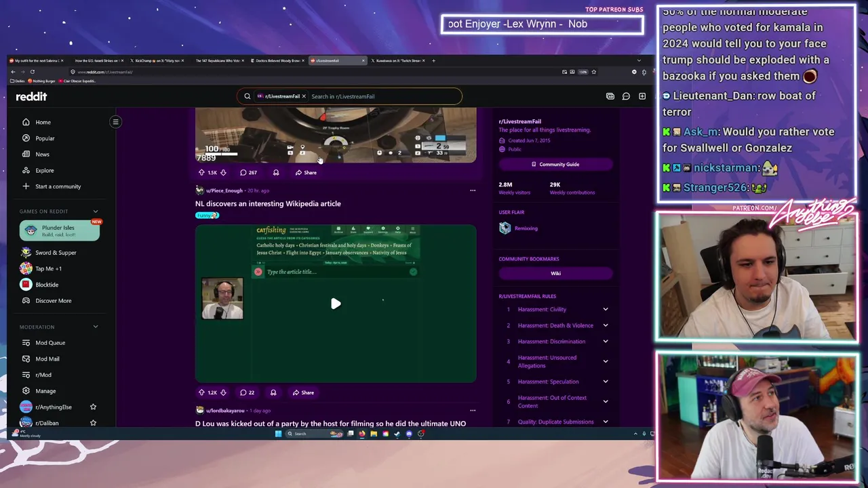Click Start a community
This screenshot has width=868, height=488.
pyautogui.click(x=58, y=186)
